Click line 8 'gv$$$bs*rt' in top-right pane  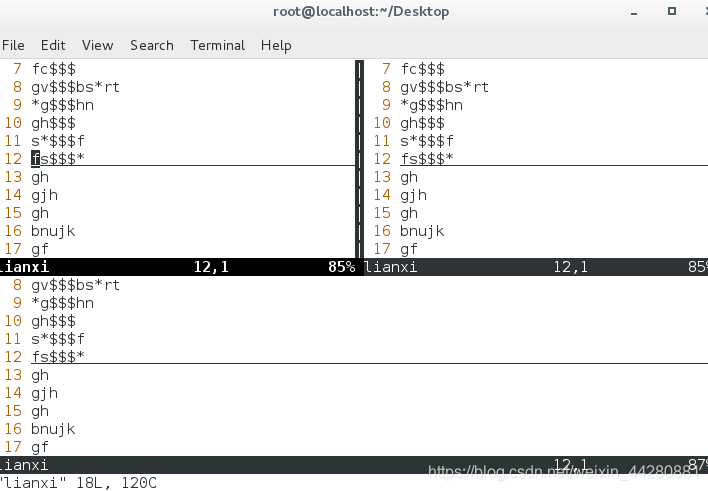444,87
